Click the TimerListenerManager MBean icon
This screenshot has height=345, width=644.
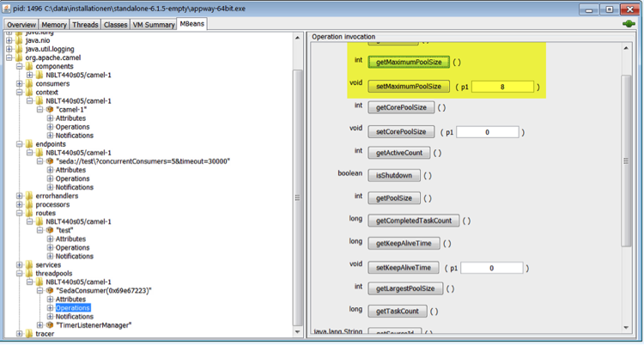tap(50, 325)
